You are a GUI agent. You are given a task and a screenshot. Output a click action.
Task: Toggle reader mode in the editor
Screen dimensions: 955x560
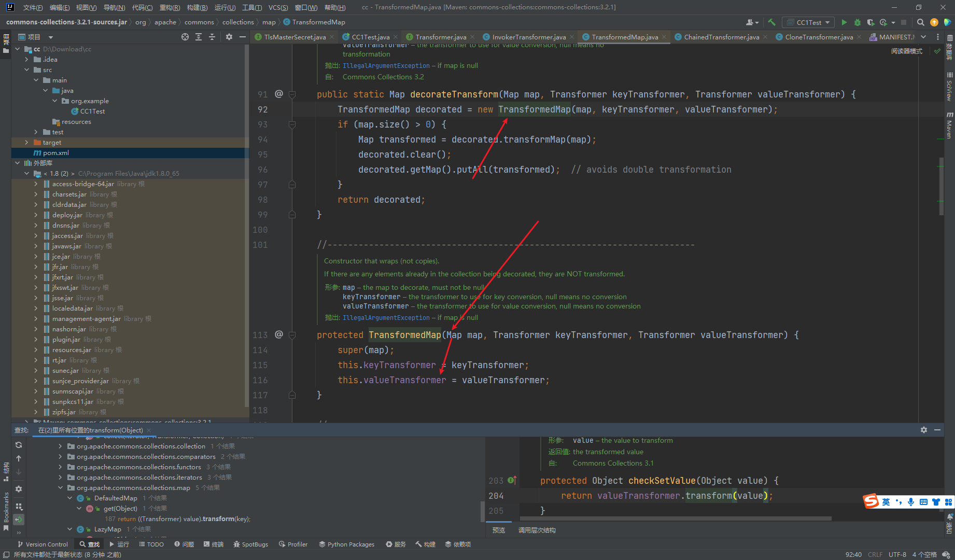(907, 51)
